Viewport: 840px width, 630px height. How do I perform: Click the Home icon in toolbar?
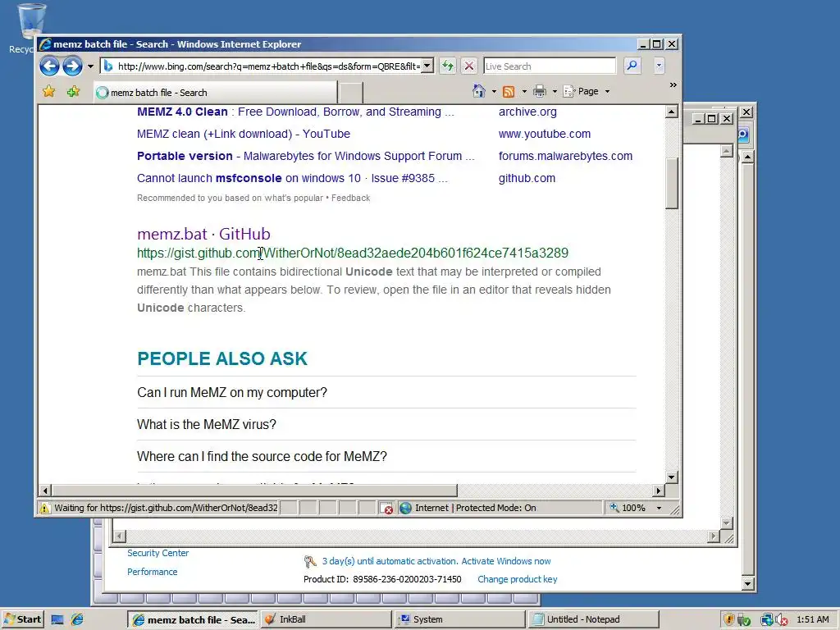[479, 91]
